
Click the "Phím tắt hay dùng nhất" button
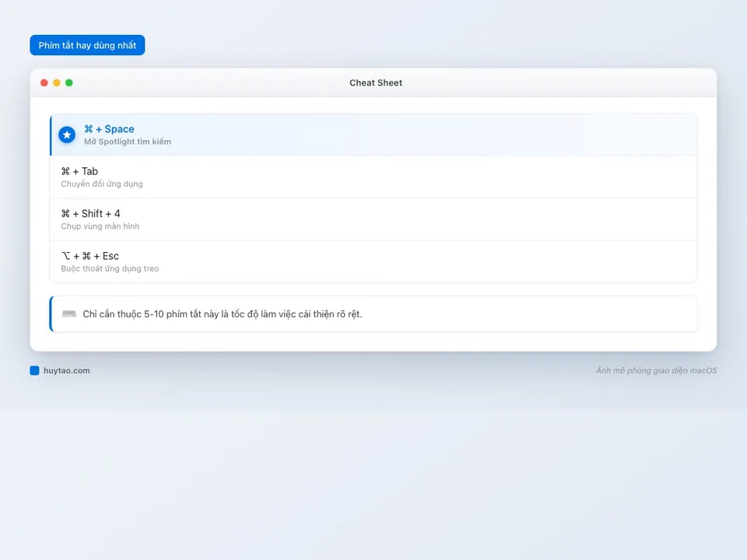[87, 45]
